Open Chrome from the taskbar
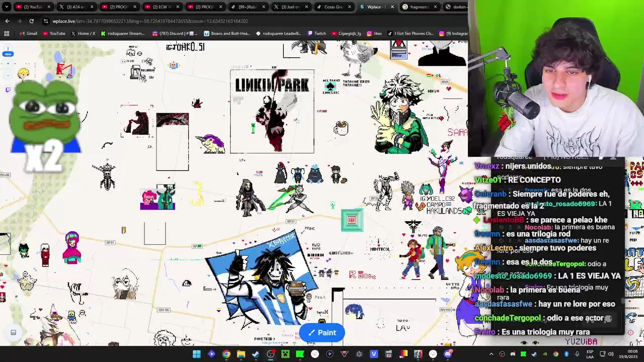The width and height of the screenshot is (644, 362). pyautogui.click(x=226, y=354)
